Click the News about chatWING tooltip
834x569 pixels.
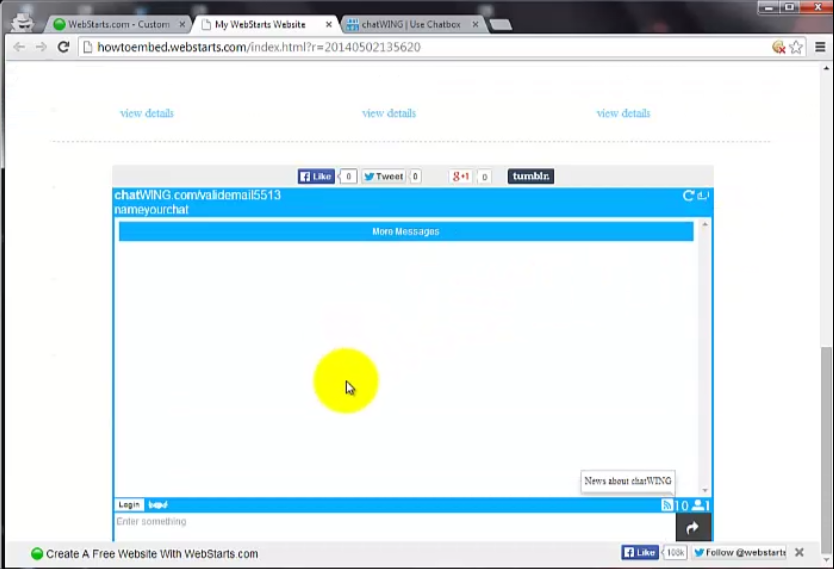pyautogui.click(x=628, y=481)
